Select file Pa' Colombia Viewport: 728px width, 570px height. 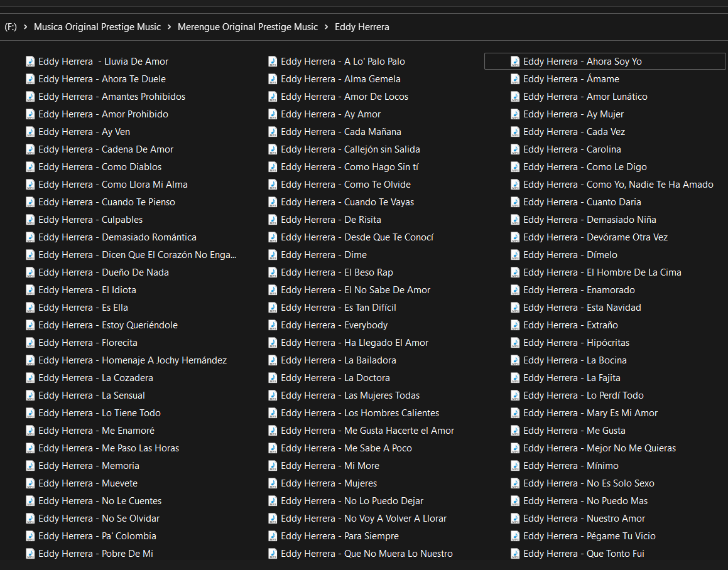[92, 535]
